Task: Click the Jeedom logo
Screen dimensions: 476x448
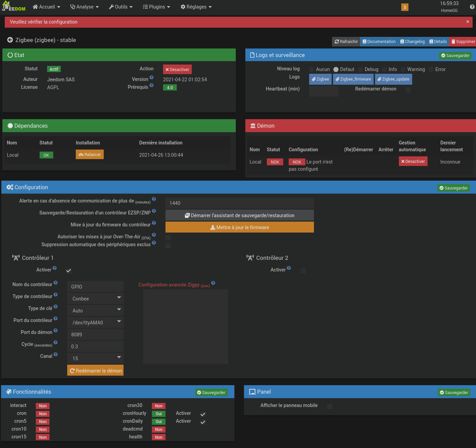Action: [x=14, y=6]
